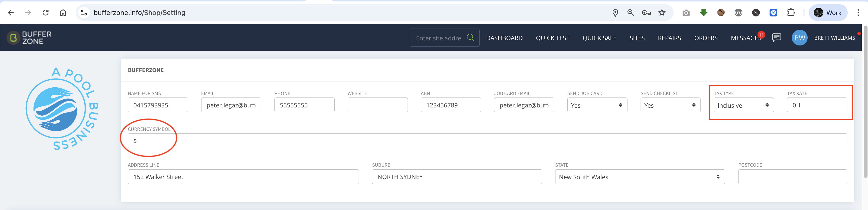868x210 pixels.
Task: Click the Job Card Email field
Action: (524, 105)
